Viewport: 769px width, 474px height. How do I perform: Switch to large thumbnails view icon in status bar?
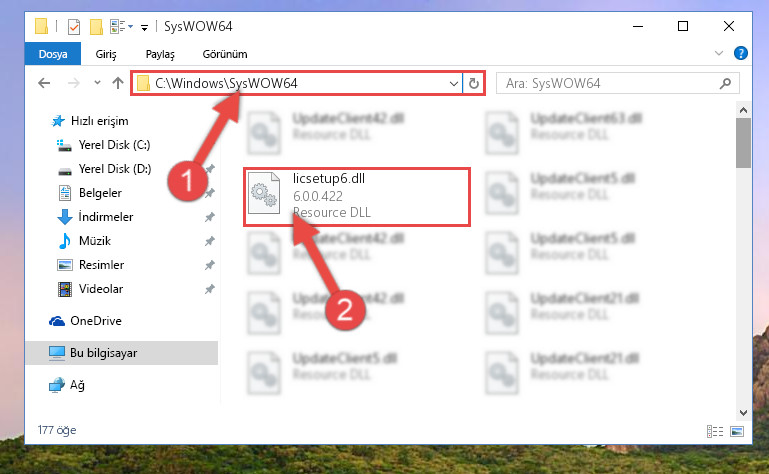(737, 431)
